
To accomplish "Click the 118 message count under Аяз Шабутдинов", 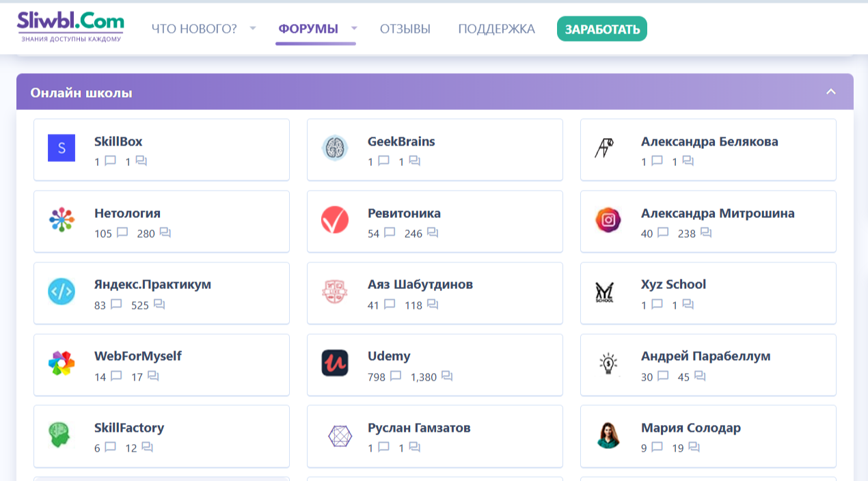I will coord(413,305).
